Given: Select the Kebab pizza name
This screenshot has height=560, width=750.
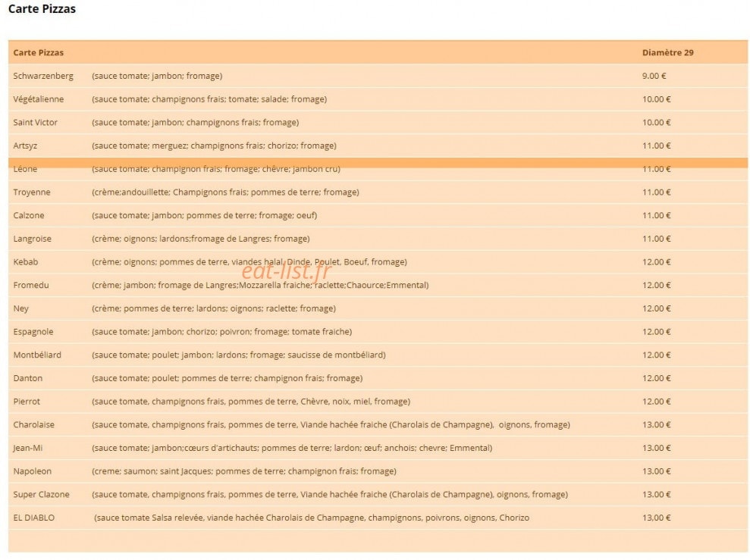Looking at the screenshot, I should coord(25,262).
